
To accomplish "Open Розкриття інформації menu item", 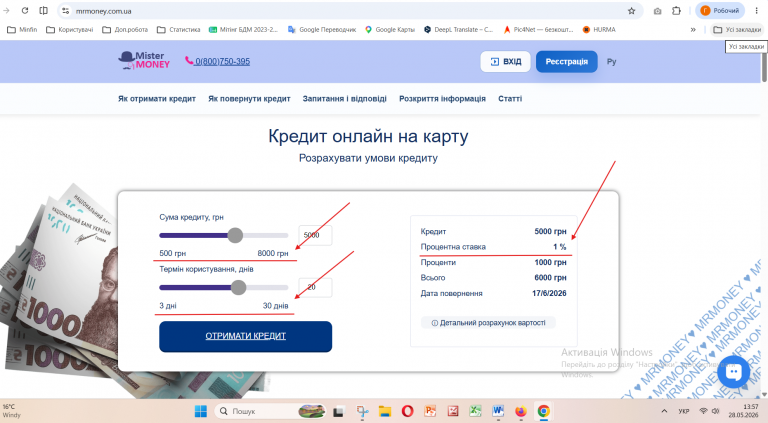I will pos(442,98).
